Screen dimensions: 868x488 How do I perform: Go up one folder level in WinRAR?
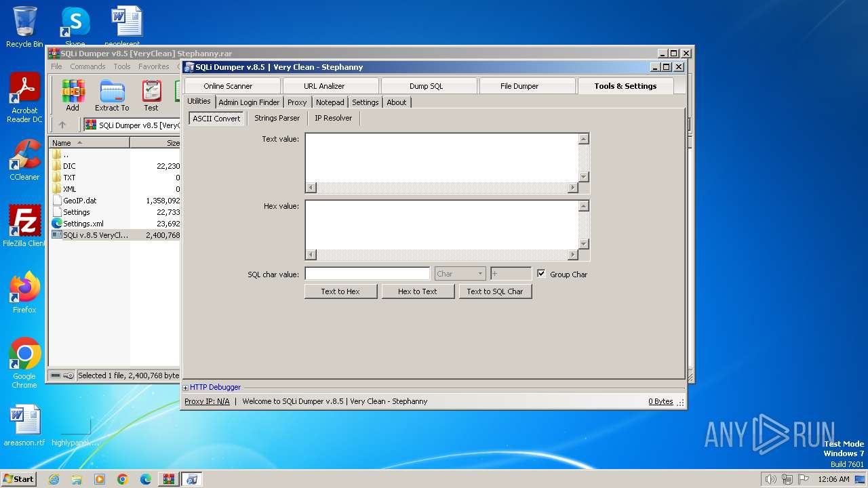62,125
